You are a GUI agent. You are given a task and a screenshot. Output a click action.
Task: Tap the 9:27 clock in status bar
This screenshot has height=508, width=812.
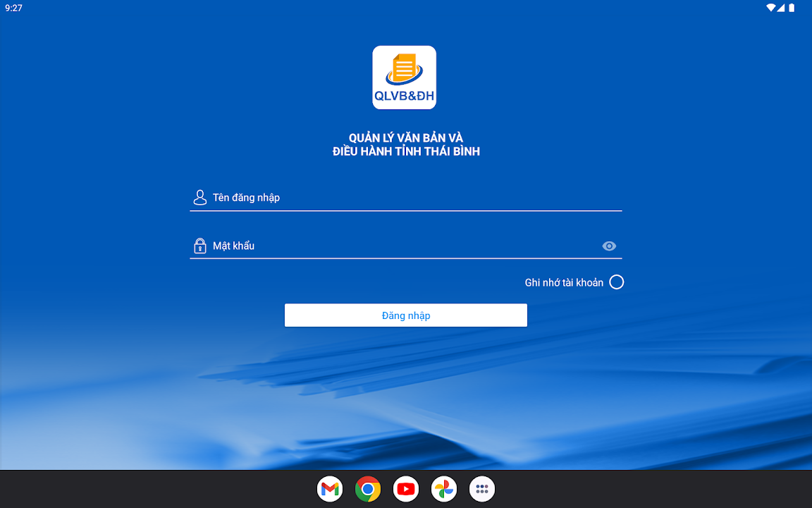(13, 8)
